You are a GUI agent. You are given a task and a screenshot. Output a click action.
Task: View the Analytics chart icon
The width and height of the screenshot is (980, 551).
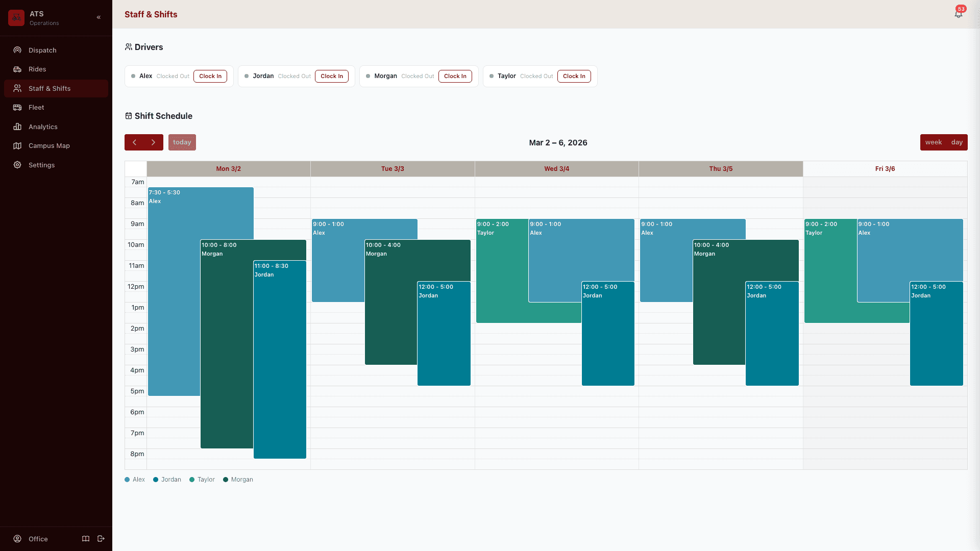(x=17, y=127)
